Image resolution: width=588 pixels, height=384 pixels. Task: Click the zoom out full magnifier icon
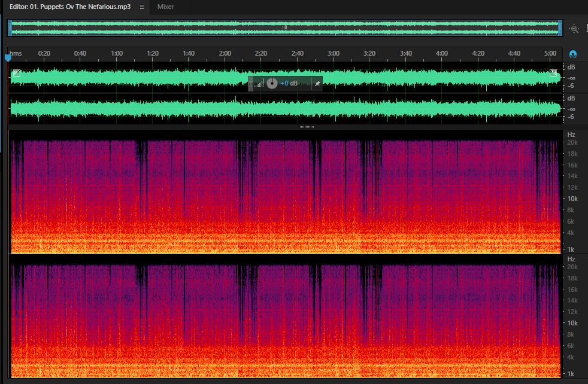574,29
